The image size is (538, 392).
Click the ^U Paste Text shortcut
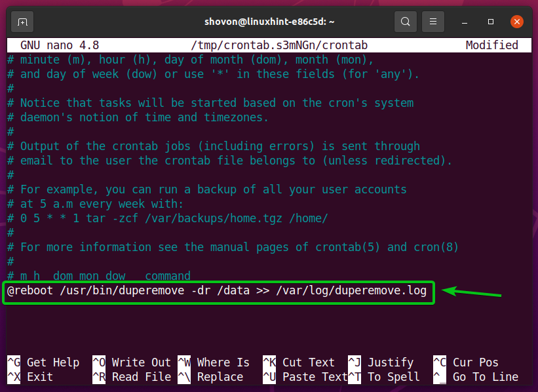[x=305, y=377]
